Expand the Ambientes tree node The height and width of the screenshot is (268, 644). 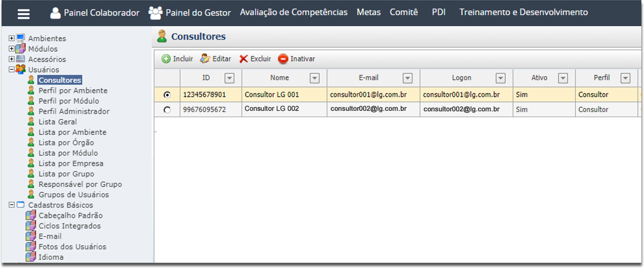(x=12, y=38)
